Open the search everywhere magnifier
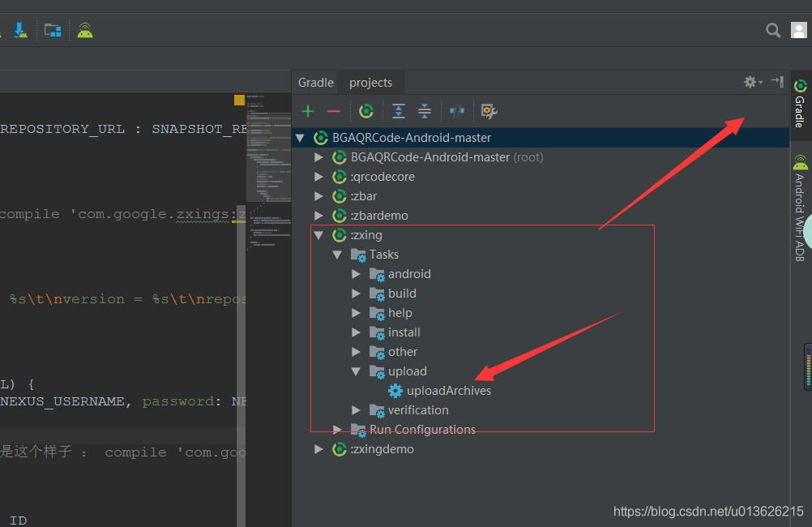This screenshot has height=527, width=812. 773,31
